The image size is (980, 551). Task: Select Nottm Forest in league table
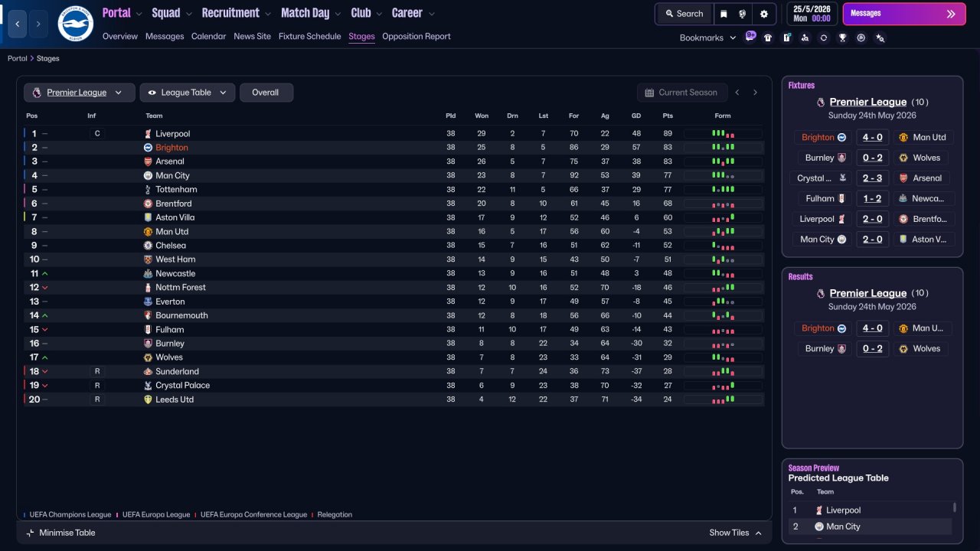(181, 288)
